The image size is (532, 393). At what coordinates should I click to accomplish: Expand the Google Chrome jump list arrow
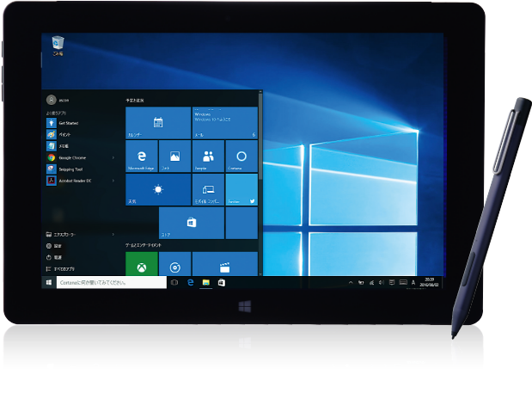tap(113, 157)
